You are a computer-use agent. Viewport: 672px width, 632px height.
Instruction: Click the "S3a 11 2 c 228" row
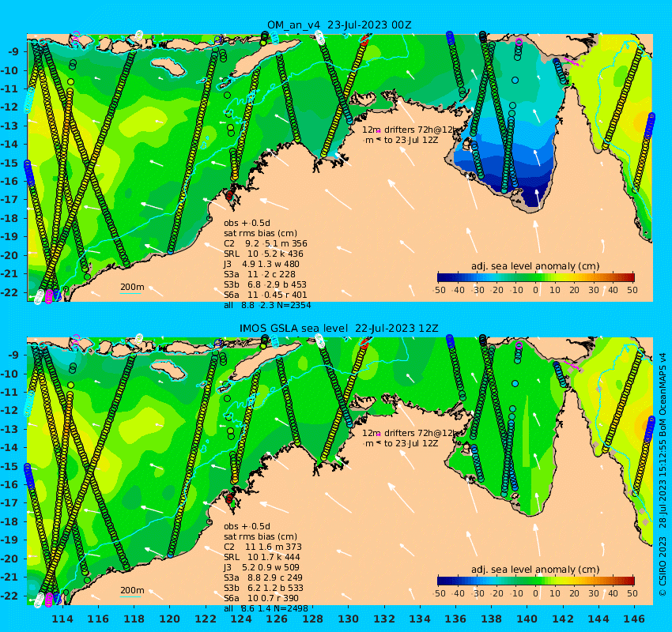(259, 274)
